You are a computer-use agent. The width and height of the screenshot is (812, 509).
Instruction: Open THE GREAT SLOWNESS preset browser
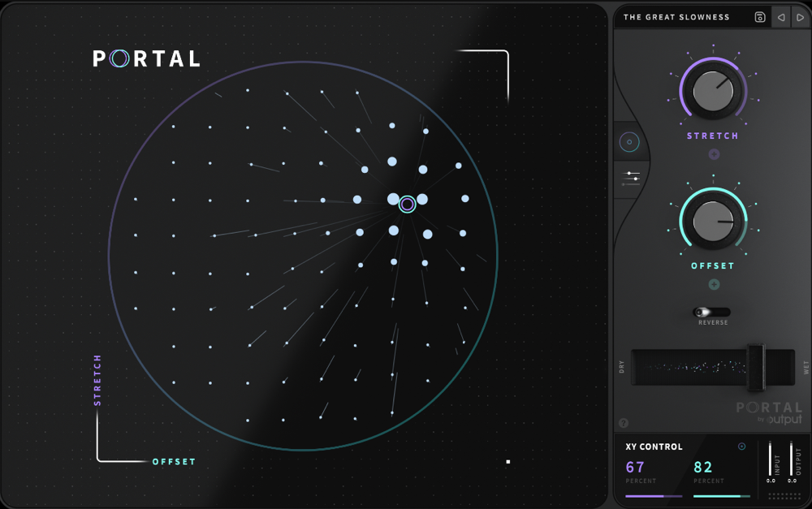[x=676, y=17]
